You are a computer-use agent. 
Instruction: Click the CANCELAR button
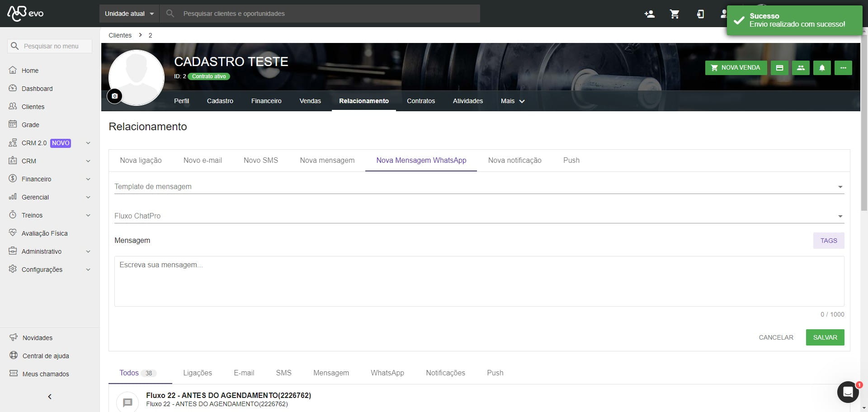tap(776, 337)
